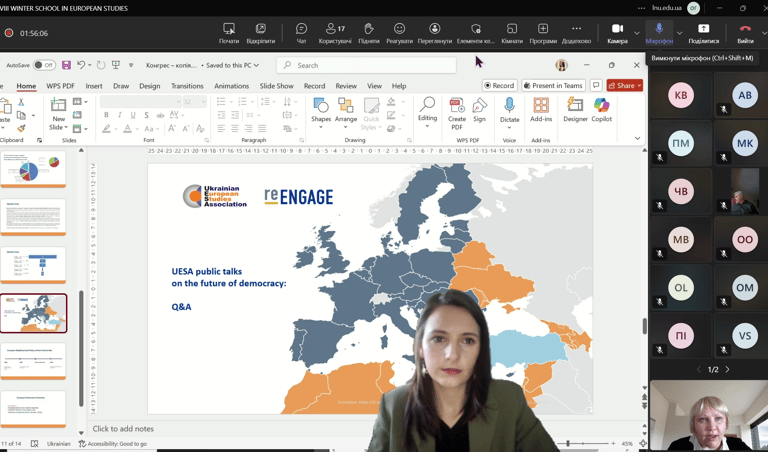
Task: Undo the last PowerPoint action
Action: [81, 65]
